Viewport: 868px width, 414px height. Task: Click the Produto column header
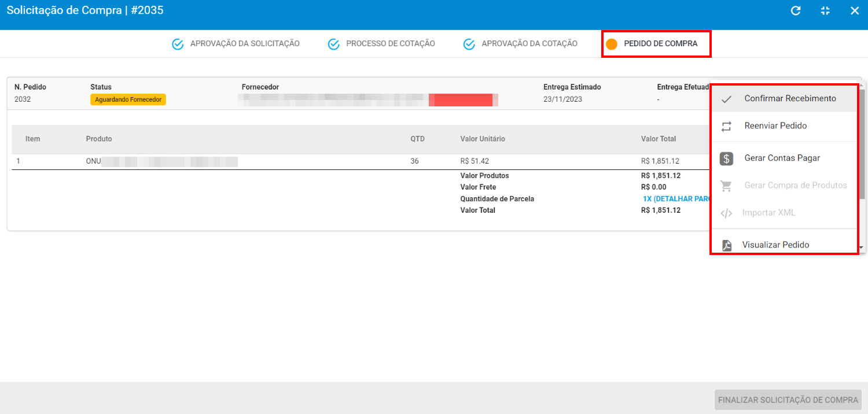point(99,139)
